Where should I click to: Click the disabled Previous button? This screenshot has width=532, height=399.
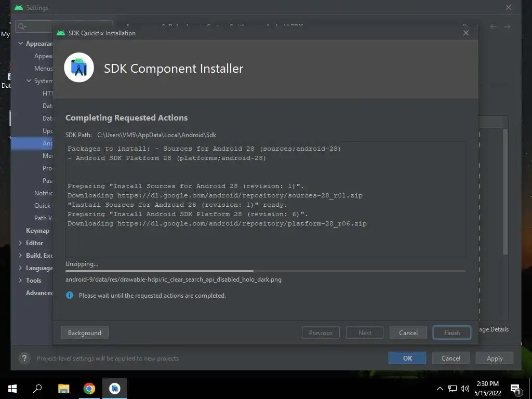[x=321, y=332]
